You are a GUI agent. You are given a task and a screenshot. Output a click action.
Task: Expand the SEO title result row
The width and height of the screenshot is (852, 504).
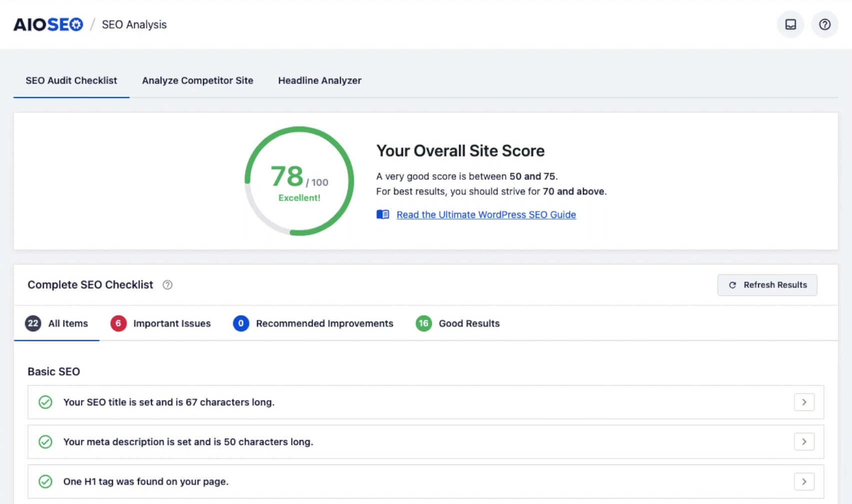pos(803,402)
